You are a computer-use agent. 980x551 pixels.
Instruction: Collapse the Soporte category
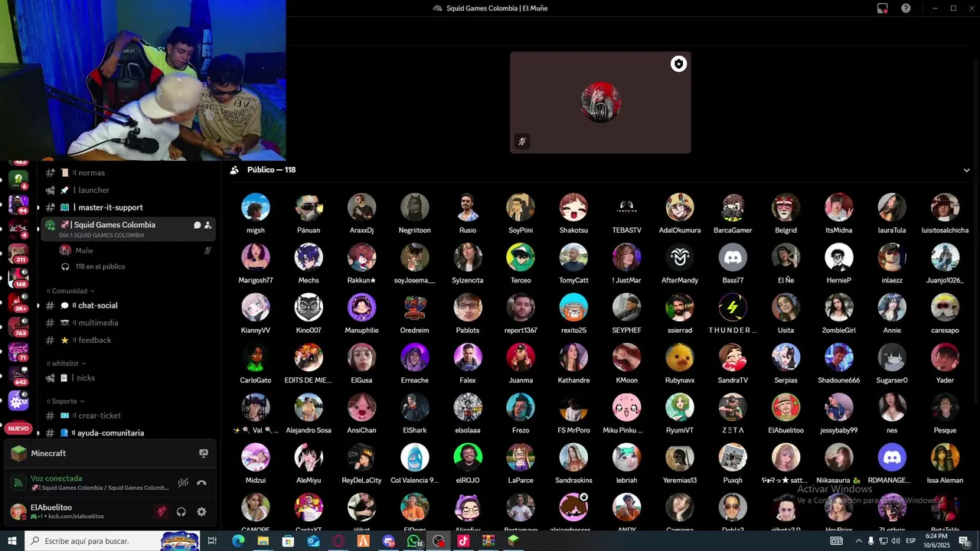67,401
